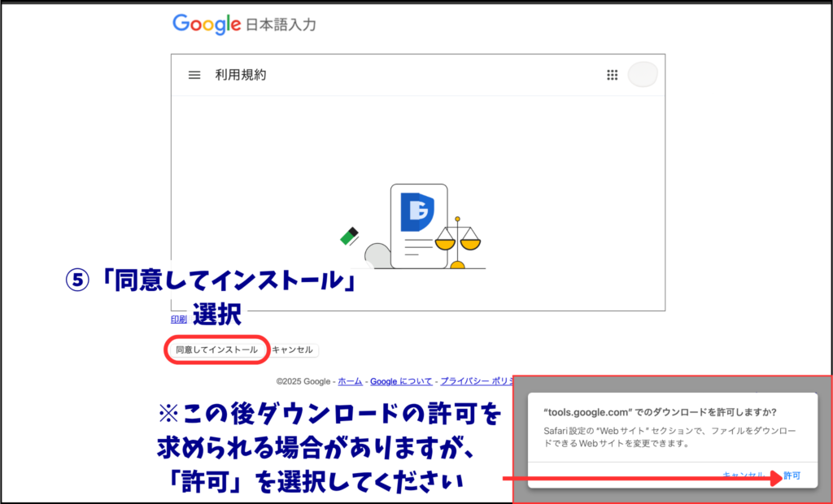
Task: Open the Google apps grid
Action: pyautogui.click(x=612, y=75)
